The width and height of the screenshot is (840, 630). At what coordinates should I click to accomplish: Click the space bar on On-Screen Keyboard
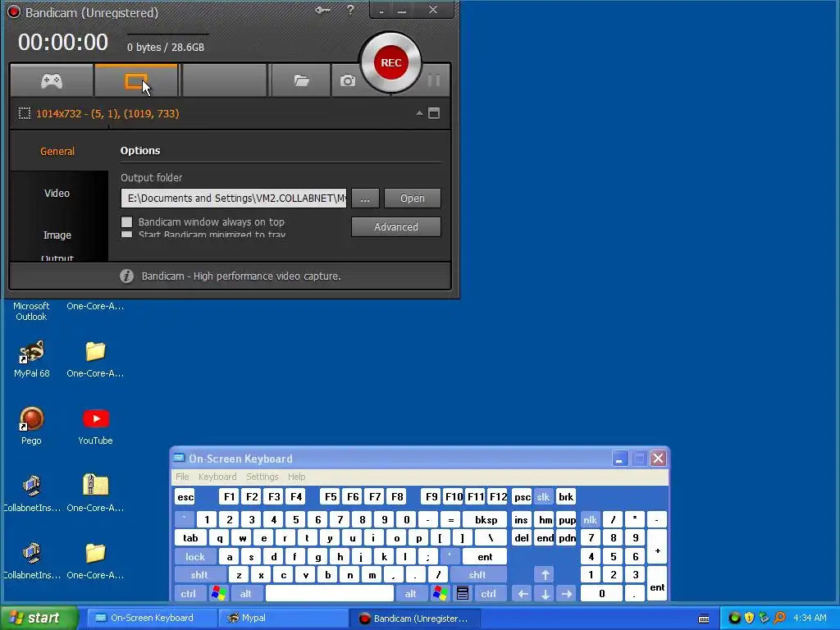click(x=330, y=594)
